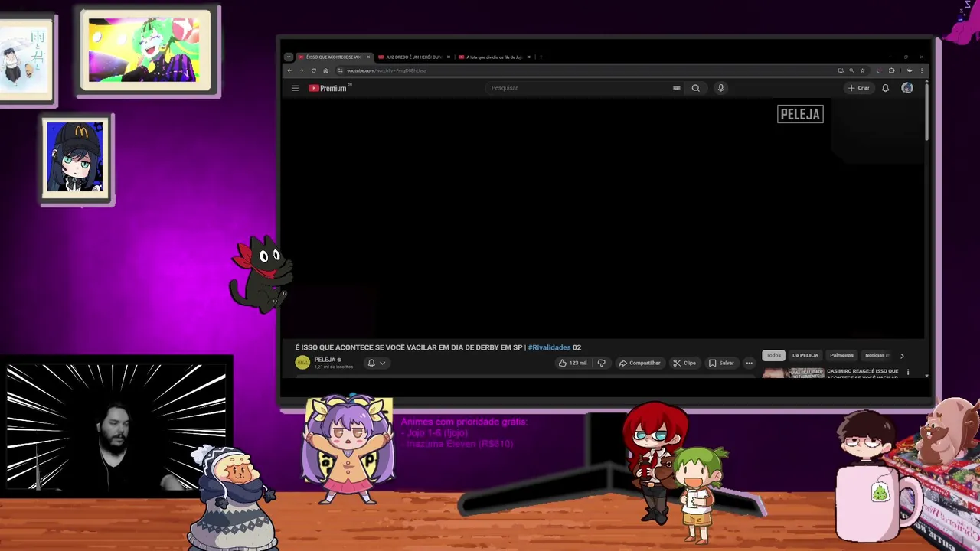
Task: Open the browser home button
Action: pyautogui.click(x=325, y=70)
